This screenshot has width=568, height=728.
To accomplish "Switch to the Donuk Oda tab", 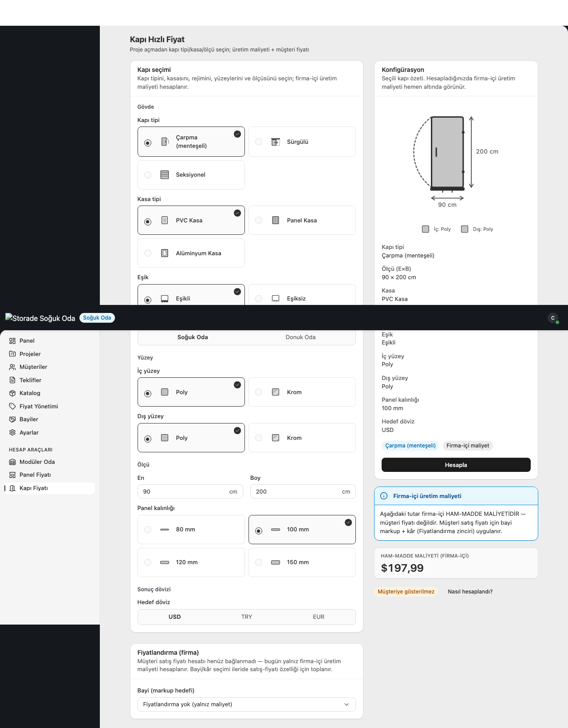I will [x=300, y=337].
